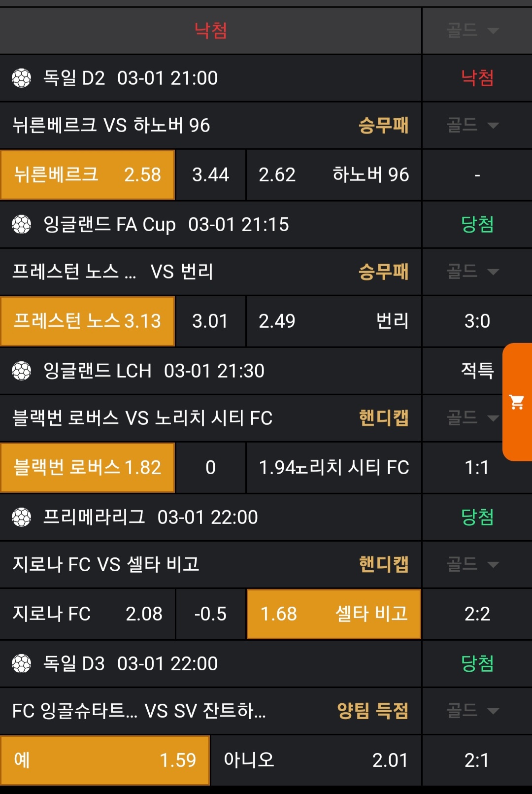This screenshot has width=532, height=794.
Task: Expand 골드 dropdown on 뉘른베르크 VS 하노버 96 row
Action: [472, 125]
